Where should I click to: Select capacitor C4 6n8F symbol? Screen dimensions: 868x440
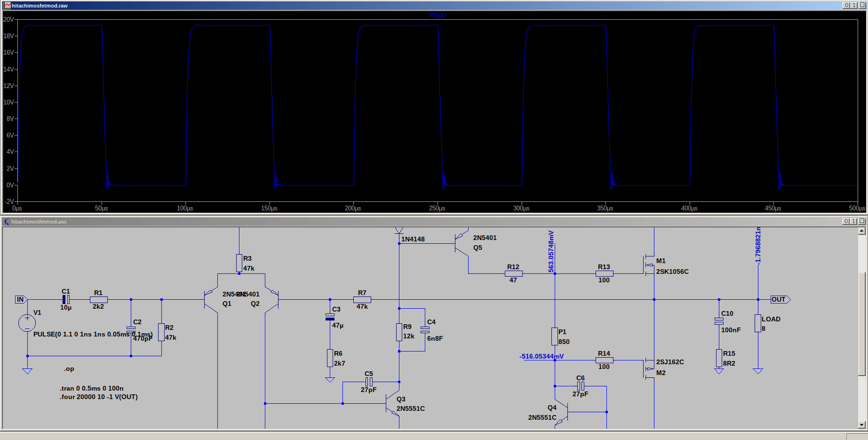(425, 329)
